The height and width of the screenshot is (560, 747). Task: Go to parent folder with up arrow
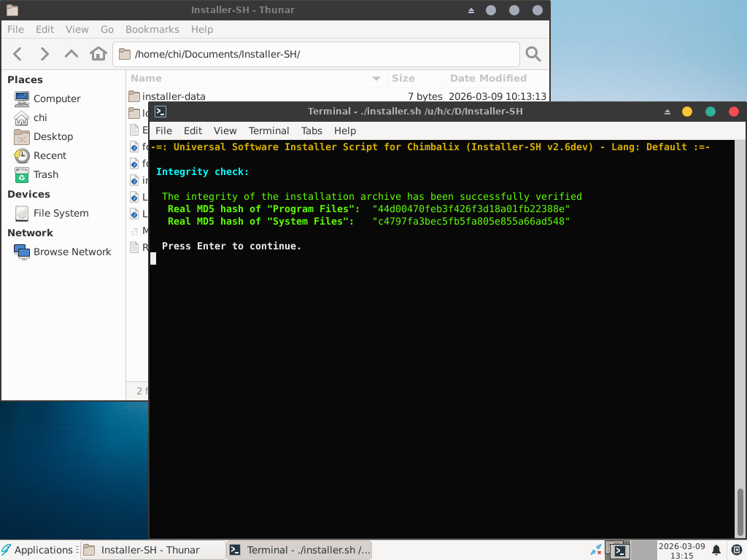point(71,54)
